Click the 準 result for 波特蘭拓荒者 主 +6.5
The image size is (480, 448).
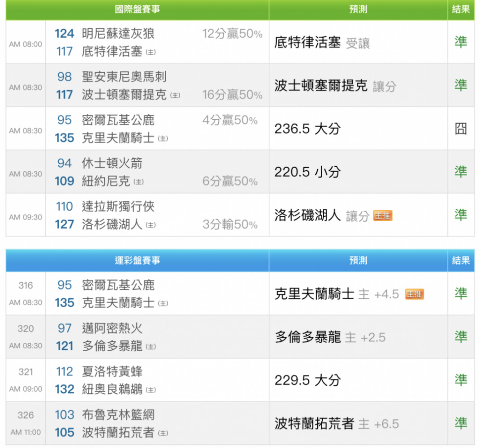(x=461, y=423)
